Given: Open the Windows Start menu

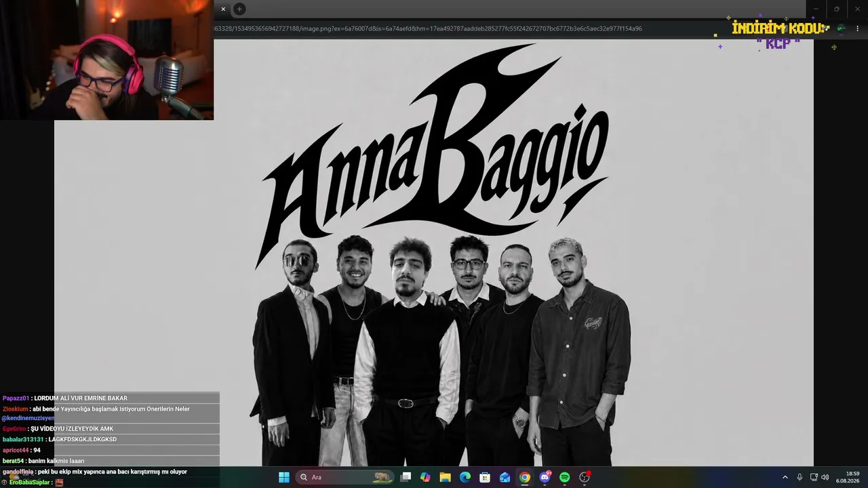Looking at the screenshot, I should (x=284, y=477).
